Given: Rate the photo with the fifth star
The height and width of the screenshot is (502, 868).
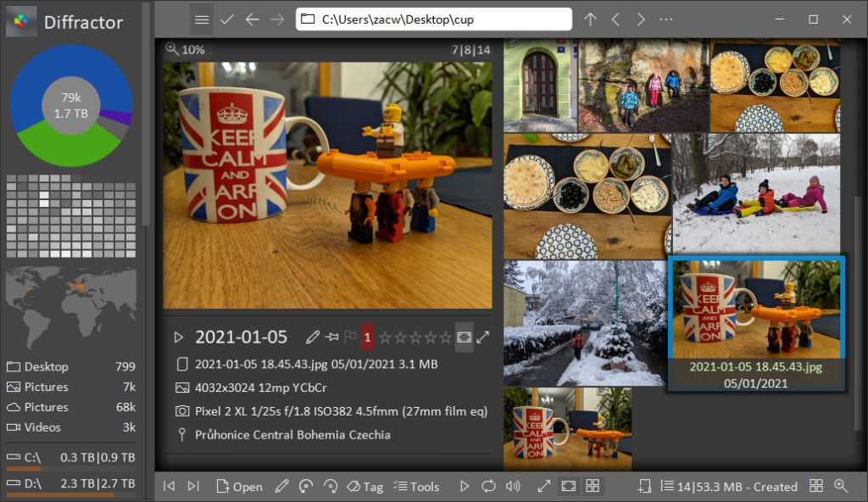Looking at the screenshot, I should [446, 337].
